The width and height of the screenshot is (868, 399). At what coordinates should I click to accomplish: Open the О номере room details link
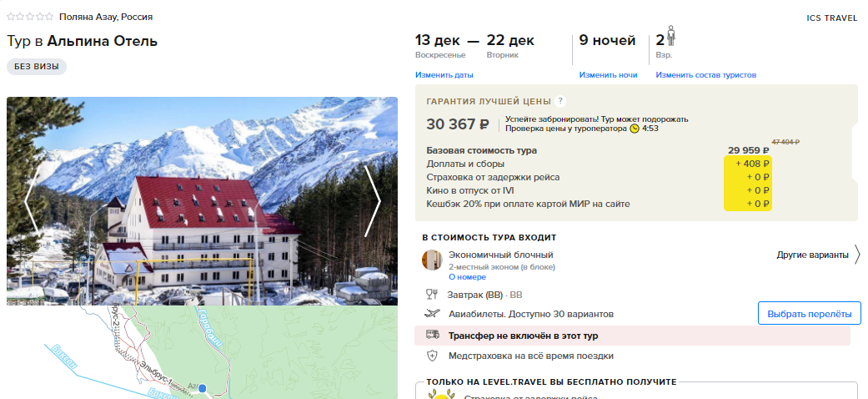pos(467,277)
